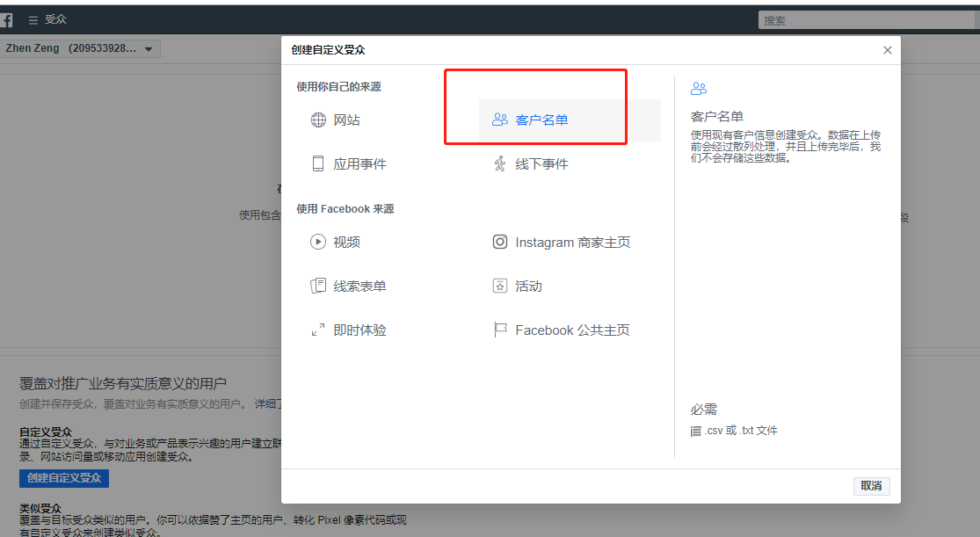Click the Facebook logo icon
980x537 pixels.
[6, 20]
